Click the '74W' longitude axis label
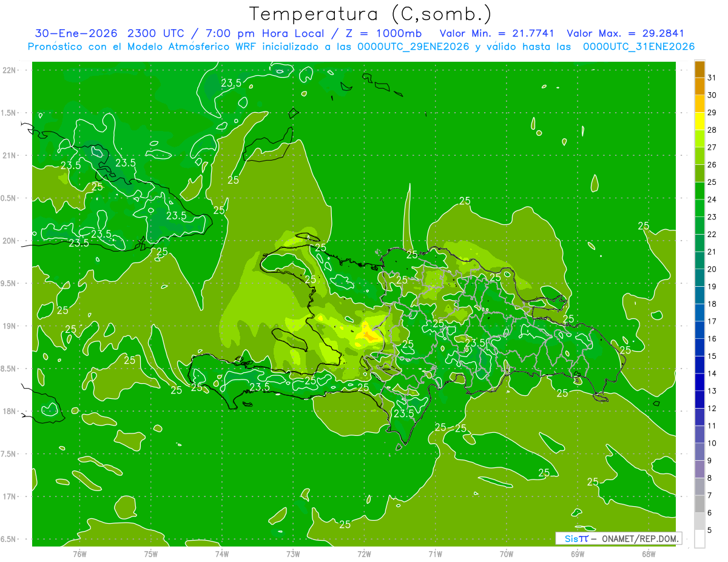The image size is (728, 562). click(222, 553)
